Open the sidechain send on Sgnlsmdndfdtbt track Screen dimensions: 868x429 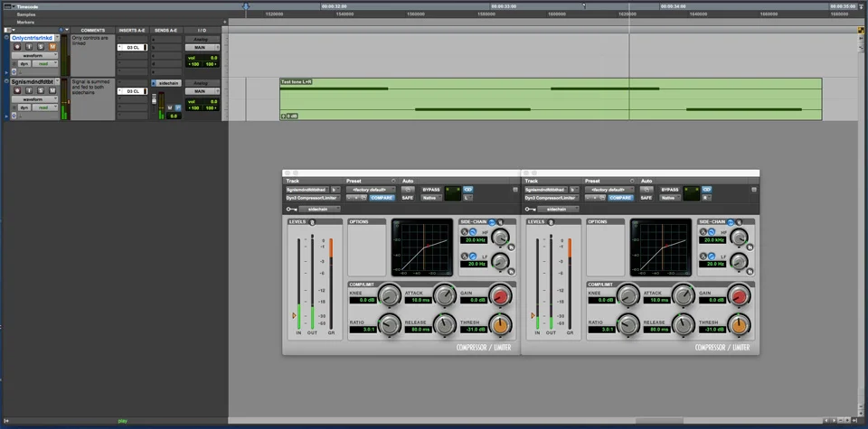point(166,83)
